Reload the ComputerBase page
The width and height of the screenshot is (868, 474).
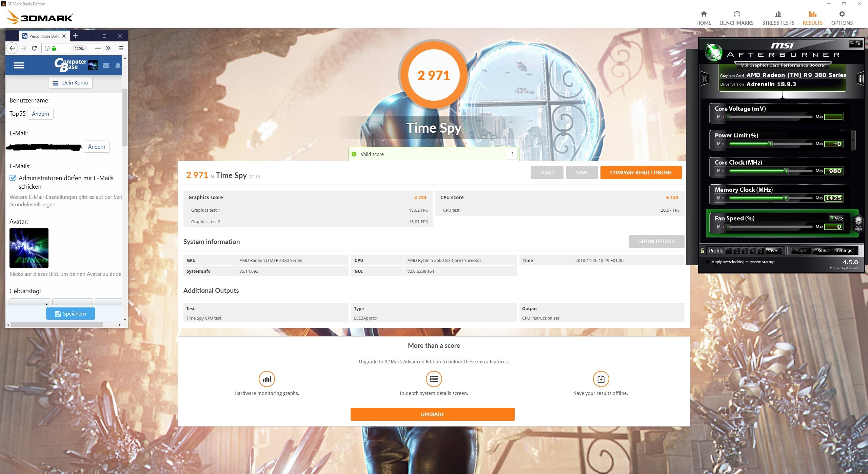[x=34, y=48]
